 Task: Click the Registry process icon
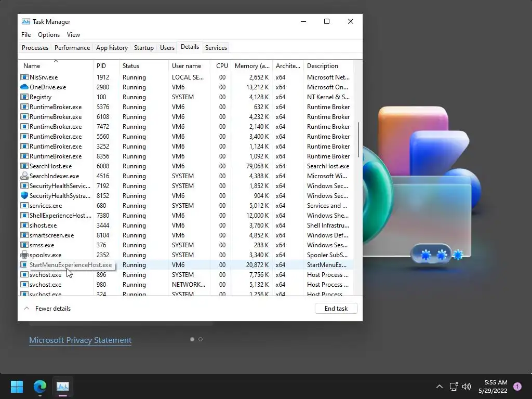24,97
